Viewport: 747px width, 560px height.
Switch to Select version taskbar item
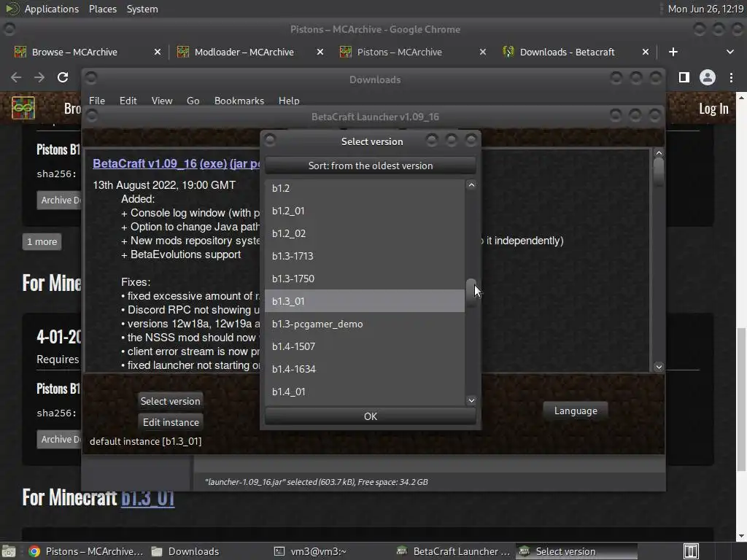(x=576, y=551)
